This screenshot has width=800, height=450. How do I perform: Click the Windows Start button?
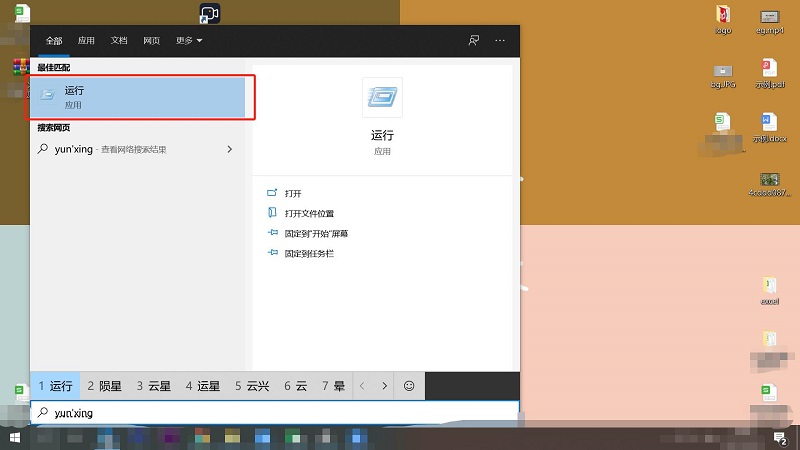(x=14, y=438)
